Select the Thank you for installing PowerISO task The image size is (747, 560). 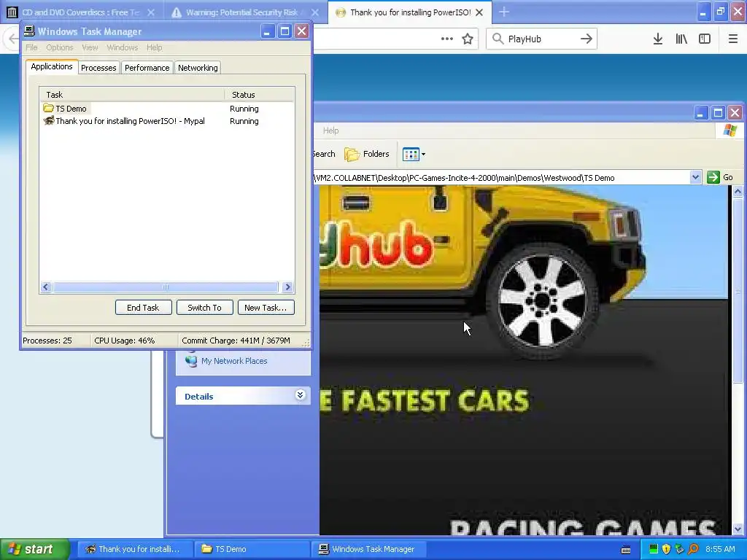pyautogui.click(x=167, y=121)
